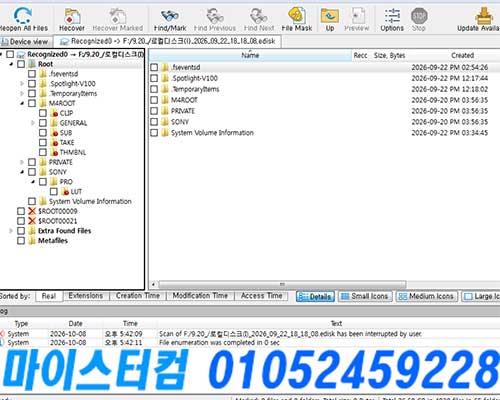
Task: Check the Root checkbox in tree
Action: (21, 64)
